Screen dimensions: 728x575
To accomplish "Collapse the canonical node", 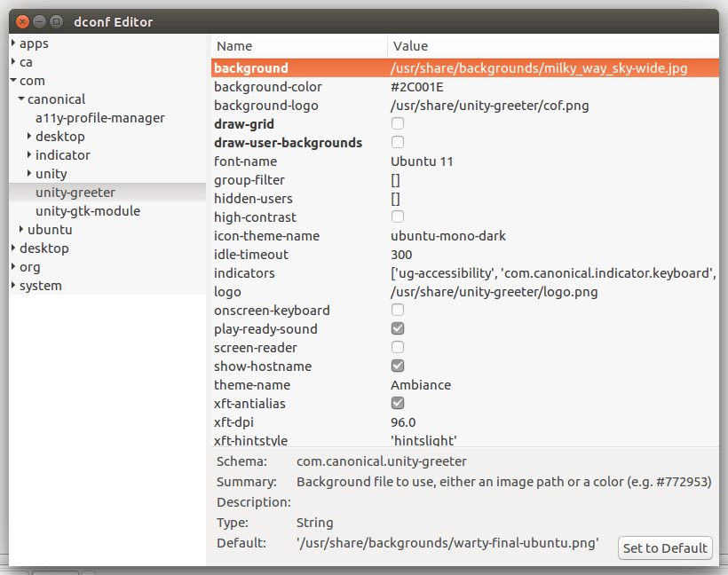I will pyautogui.click(x=20, y=98).
